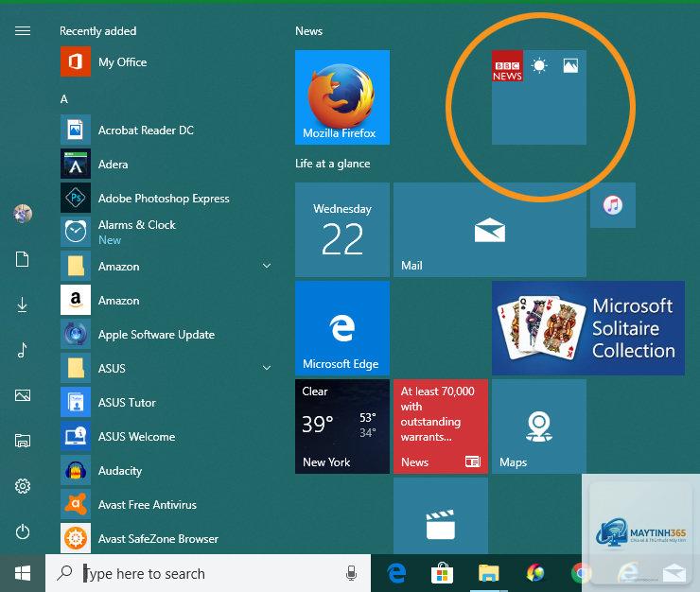Open Settings gear in the Start sidebar

coord(23,486)
